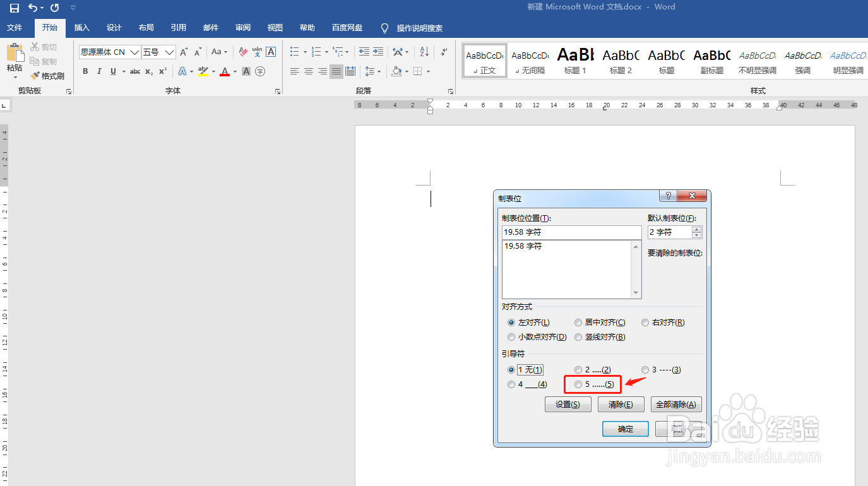The image size is (868, 486).
Task: Clear all formatting with the eraser icon
Action: (243, 52)
